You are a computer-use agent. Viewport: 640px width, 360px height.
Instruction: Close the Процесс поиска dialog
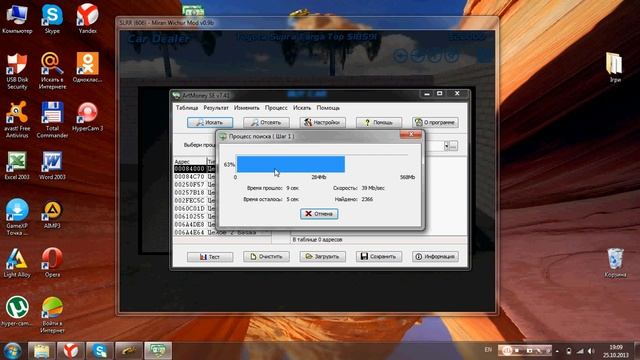point(411,134)
